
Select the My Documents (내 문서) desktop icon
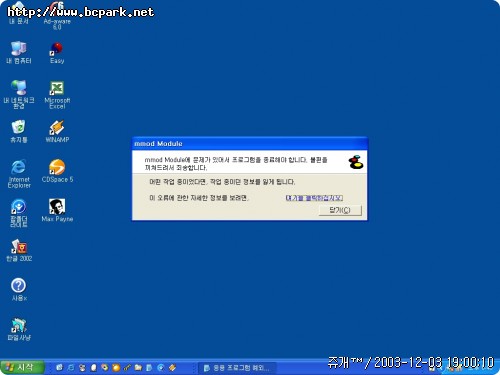coord(19,13)
